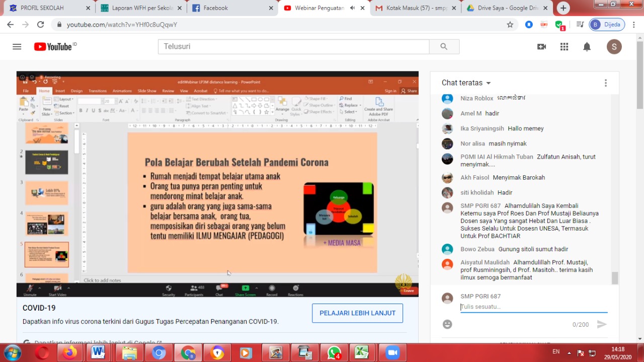Open a new Chrome tab

coord(563,8)
